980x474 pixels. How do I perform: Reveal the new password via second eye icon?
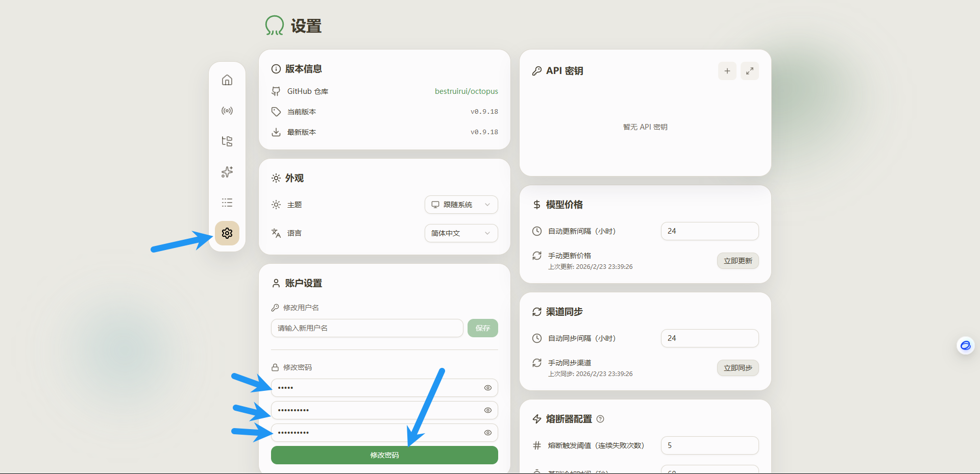(x=487, y=410)
